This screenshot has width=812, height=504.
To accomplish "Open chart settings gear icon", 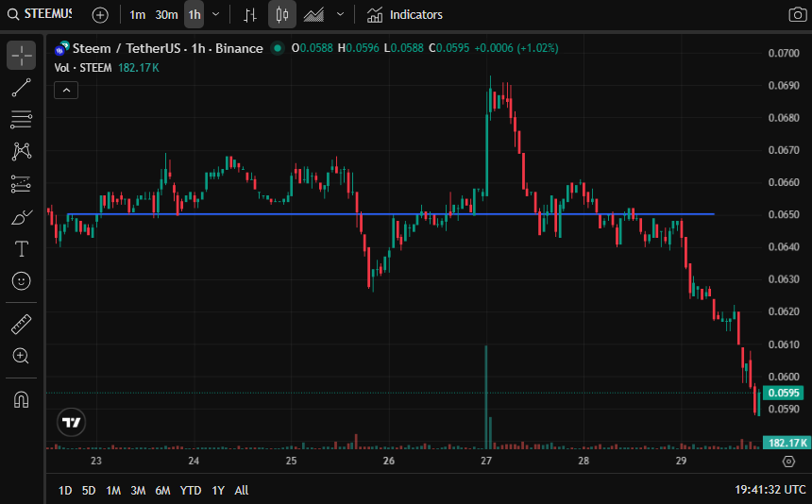I will coord(788,461).
